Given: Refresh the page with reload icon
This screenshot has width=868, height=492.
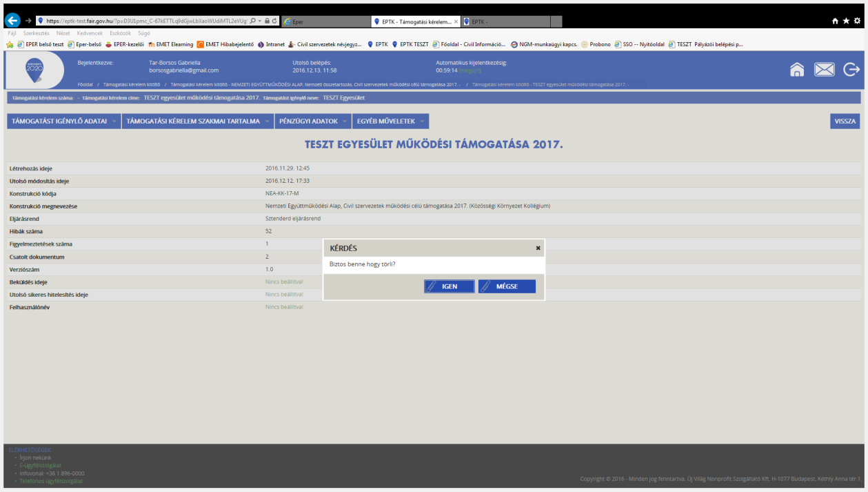Looking at the screenshot, I should pyautogui.click(x=275, y=21).
